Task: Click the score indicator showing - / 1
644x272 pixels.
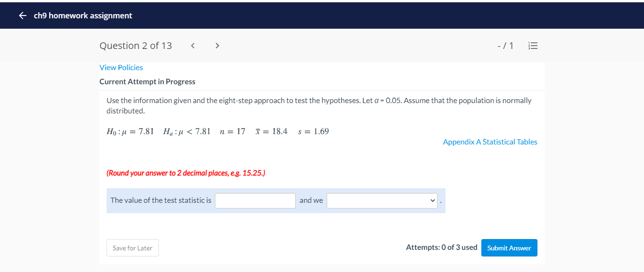Action: point(505,45)
